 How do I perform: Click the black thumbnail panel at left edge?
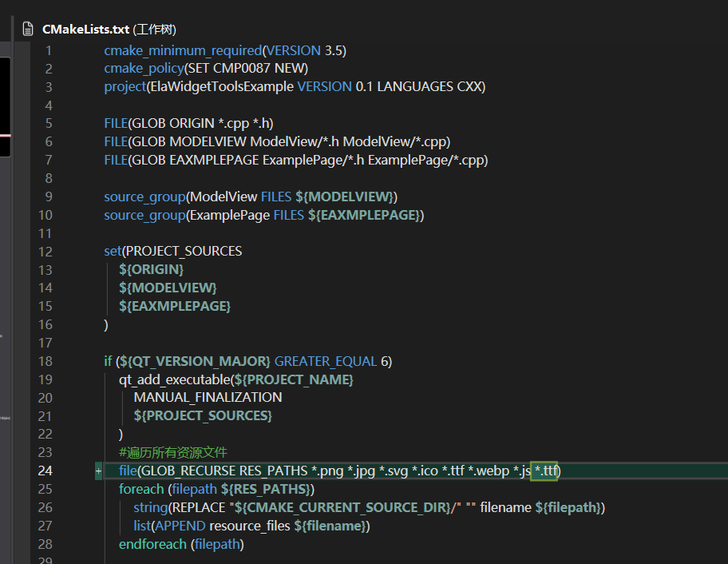[x=5, y=96]
